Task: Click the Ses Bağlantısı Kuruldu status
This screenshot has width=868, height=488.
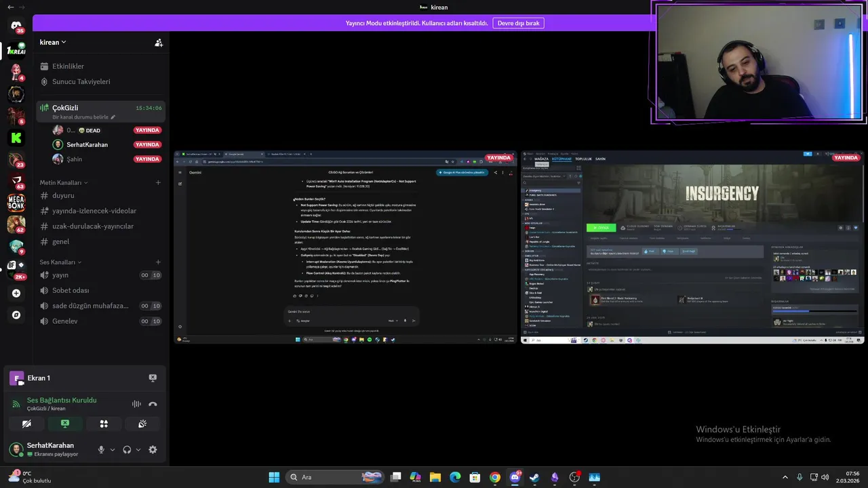Action: pos(62,401)
